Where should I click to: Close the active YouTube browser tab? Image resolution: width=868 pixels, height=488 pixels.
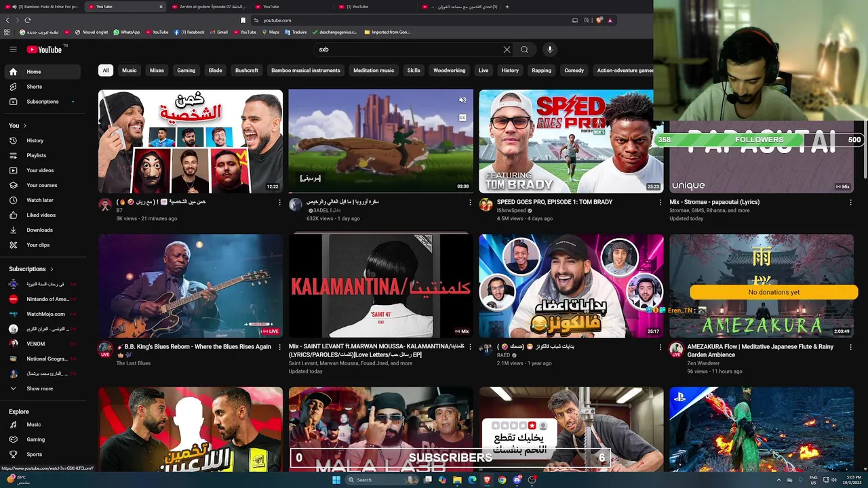click(161, 7)
